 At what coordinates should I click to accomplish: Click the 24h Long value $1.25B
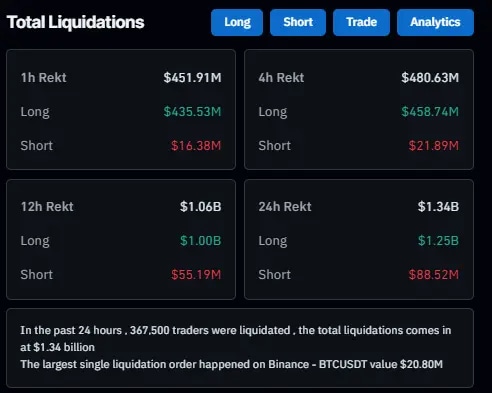pos(438,241)
